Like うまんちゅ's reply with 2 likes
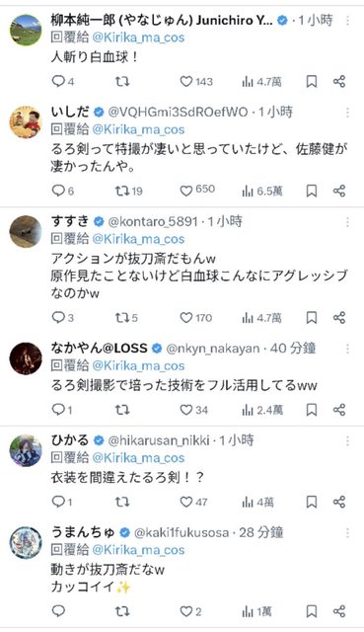This screenshot has width=364, height=632. (x=190, y=611)
